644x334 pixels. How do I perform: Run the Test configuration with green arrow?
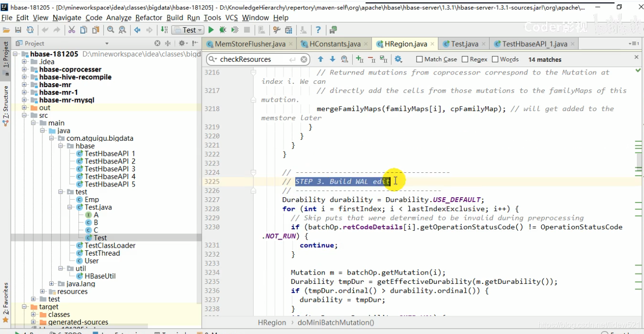[211, 30]
